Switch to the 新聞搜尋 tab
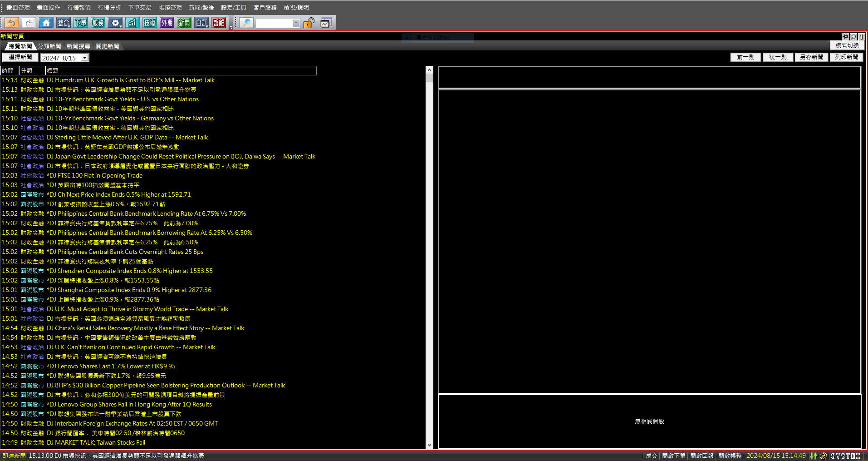Screen dimensions: 868x461 (x=78, y=46)
